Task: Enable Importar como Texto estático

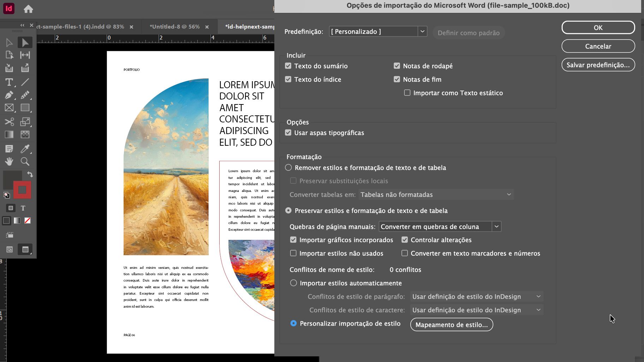Action: pos(407,93)
